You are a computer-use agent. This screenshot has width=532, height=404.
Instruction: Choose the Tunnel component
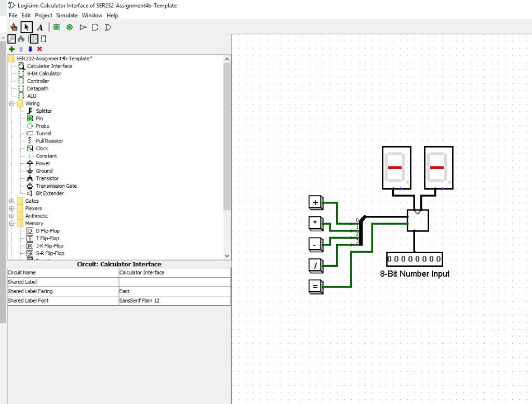point(43,134)
